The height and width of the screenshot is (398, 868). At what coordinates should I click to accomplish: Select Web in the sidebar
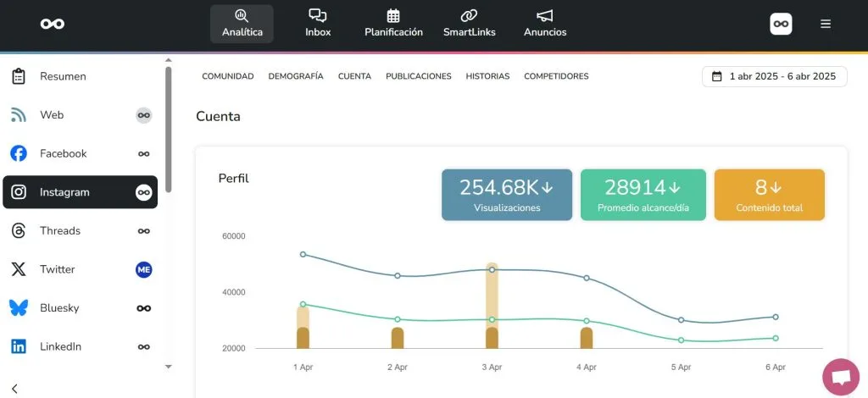81,115
